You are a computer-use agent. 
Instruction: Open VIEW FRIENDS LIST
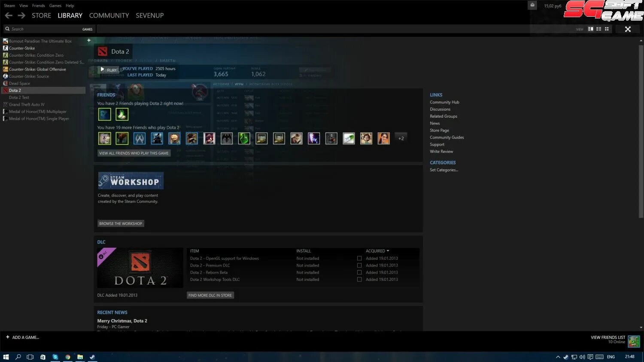(608, 338)
